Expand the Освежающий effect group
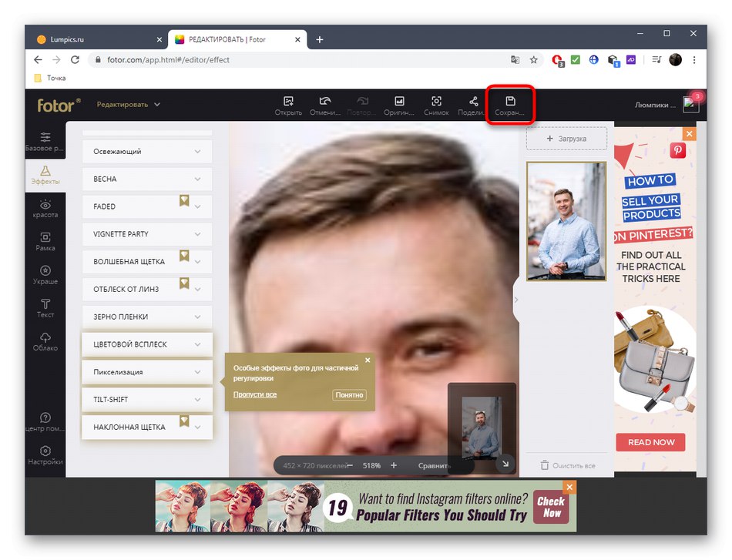Image resolution: width=732 pixels, height=560 pixels. click(x=147, y=151)
